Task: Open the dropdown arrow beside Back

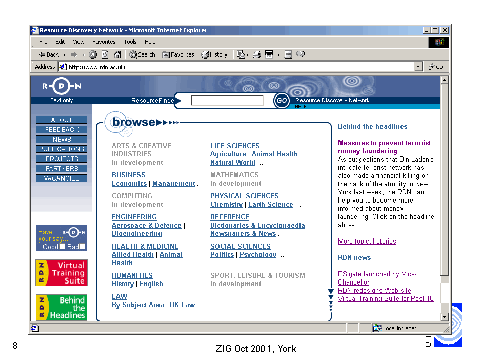Action: [64, 54]
